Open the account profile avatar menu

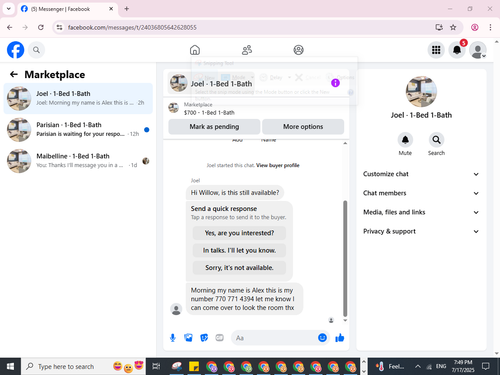coord(478,50)
